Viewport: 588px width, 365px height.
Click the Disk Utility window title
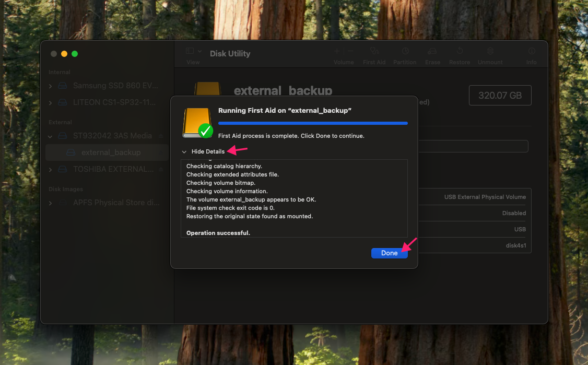click(x=230, y=54)
